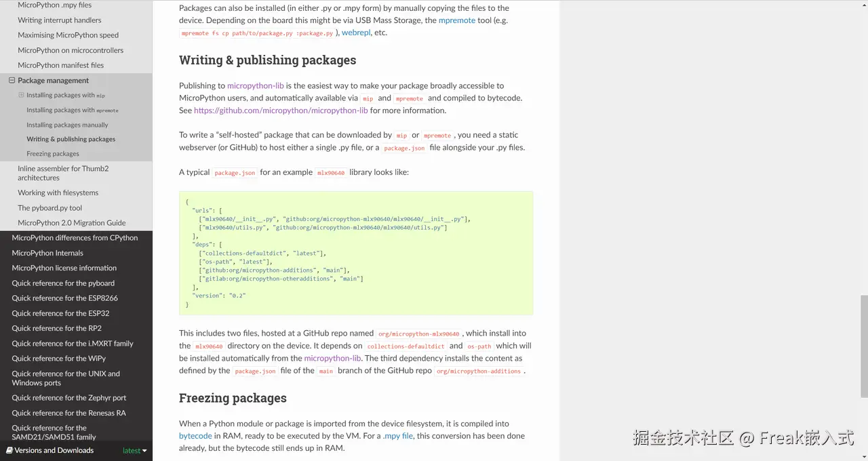Screen dimensions: 868x461
Task: Open MicroPython .mpy files page
Action: tap(54, 5)
